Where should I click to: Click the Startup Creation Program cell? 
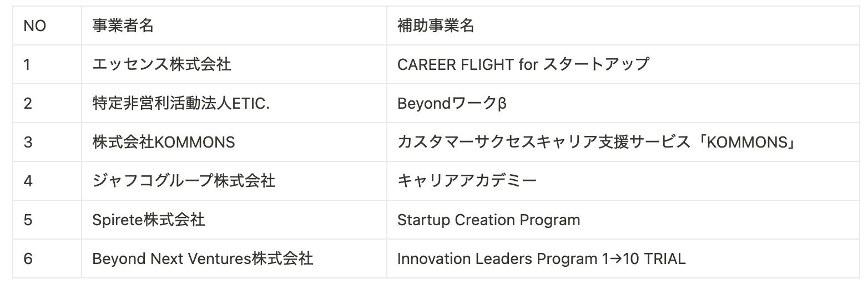point(488,220)
